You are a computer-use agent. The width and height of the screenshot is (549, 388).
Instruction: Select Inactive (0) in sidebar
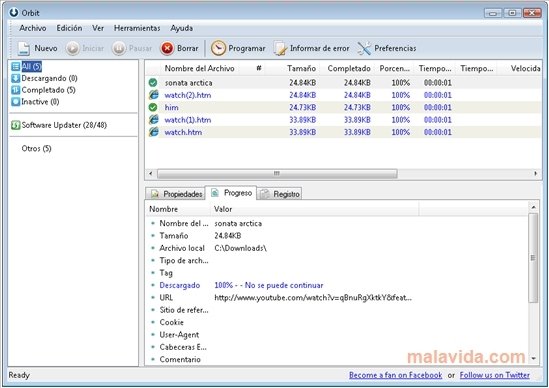tap(40, 102)
